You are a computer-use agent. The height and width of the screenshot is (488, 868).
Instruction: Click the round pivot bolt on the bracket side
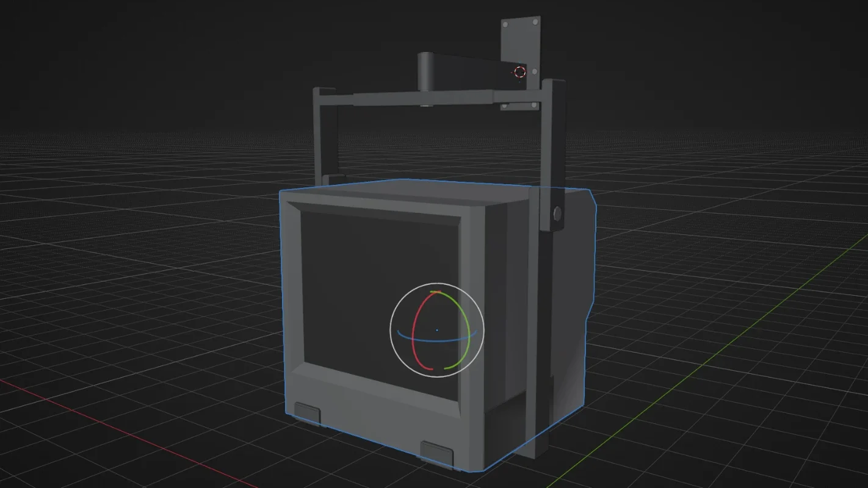[x=557, y=213]
